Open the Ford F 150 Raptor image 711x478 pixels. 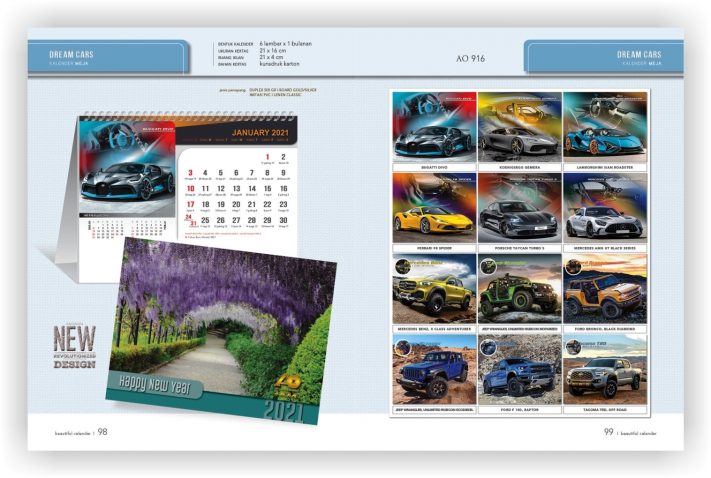pyautogui.click(x=519, y=369)
